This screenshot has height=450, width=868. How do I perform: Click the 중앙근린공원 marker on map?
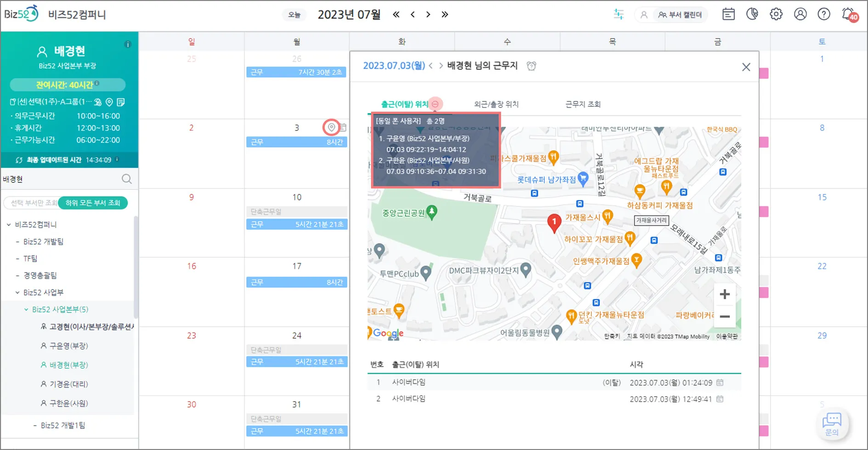pyautogui.click(x=432, y=212)
